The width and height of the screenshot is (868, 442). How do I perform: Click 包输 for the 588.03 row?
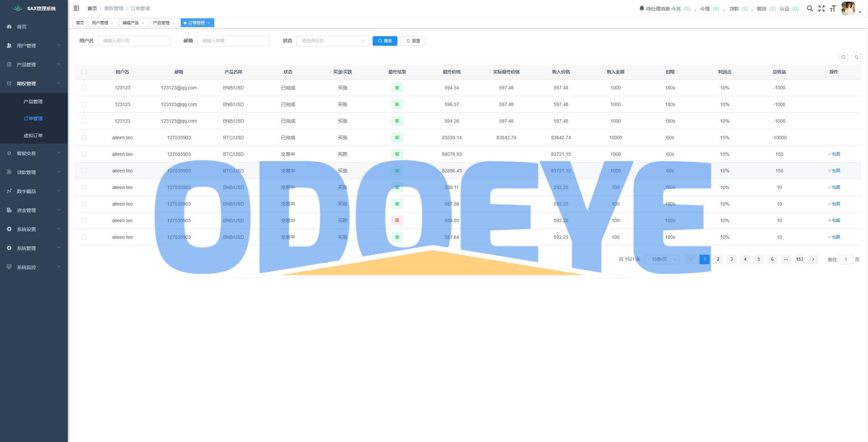(x=834, y=220)
